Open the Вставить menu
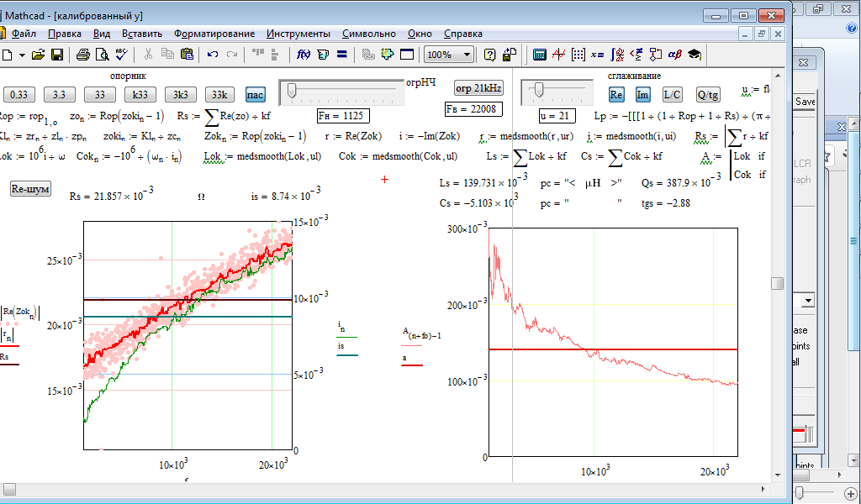 pyautogui.click(x=142, y=34)
